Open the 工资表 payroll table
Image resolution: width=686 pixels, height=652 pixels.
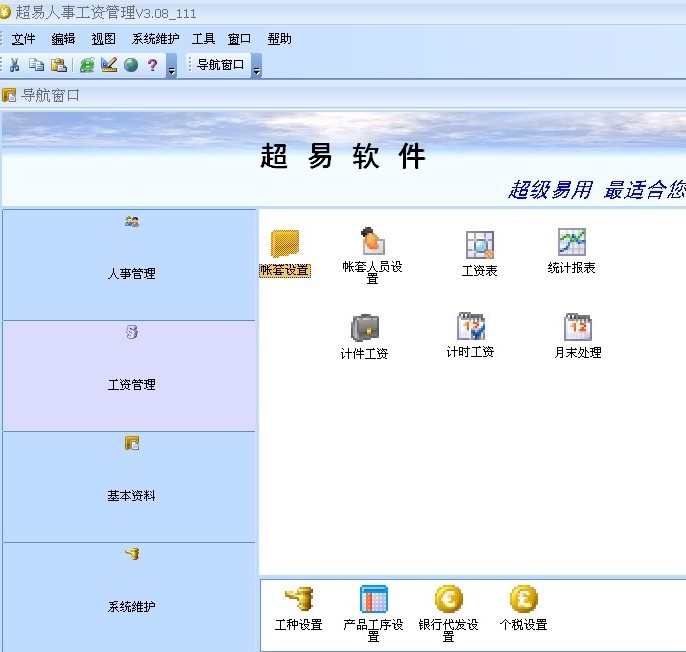pos(479,246)
